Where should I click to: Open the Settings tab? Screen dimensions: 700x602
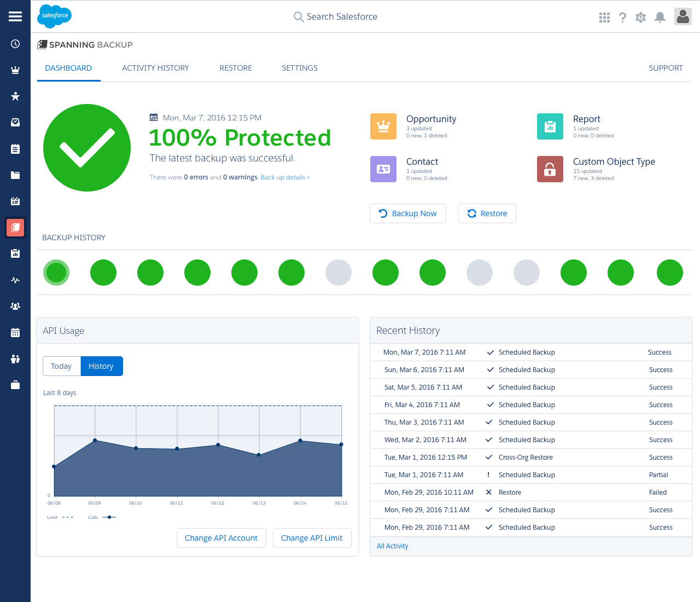300,68
